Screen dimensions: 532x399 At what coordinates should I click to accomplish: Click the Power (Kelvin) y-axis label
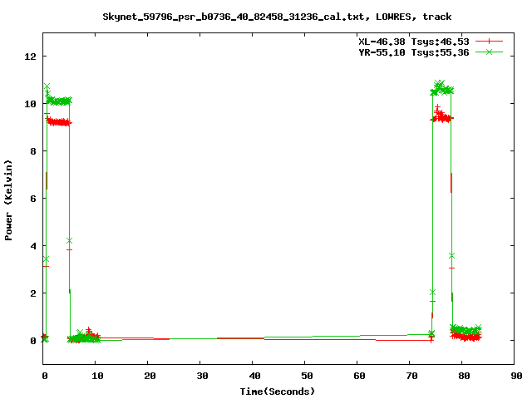[x=8, y=200]
